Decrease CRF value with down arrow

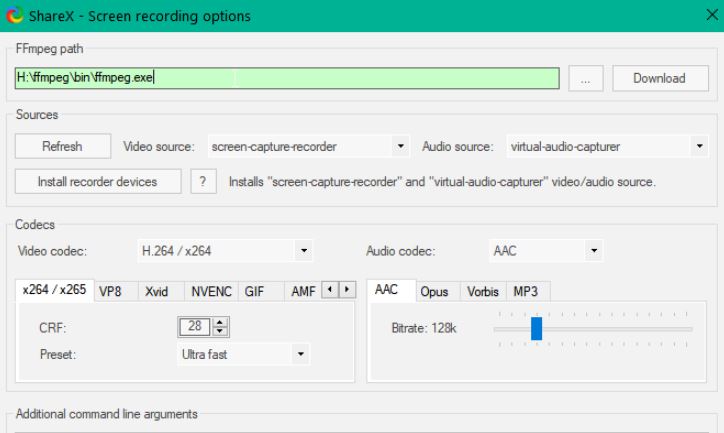pos(220,331)
